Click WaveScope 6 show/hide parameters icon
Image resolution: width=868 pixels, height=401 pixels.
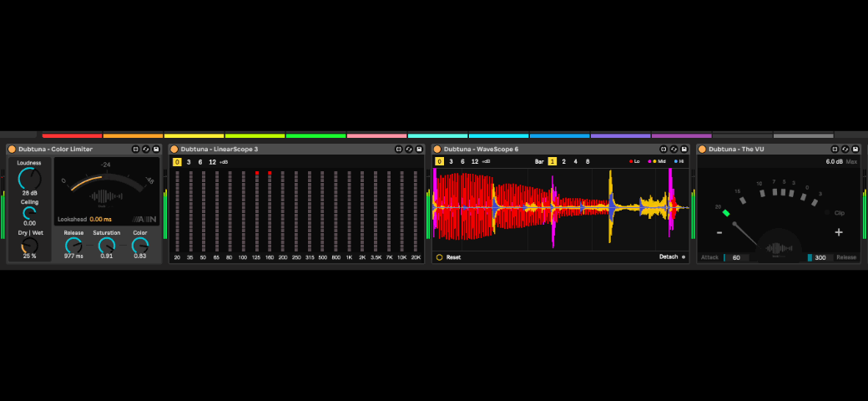point(664,149)
